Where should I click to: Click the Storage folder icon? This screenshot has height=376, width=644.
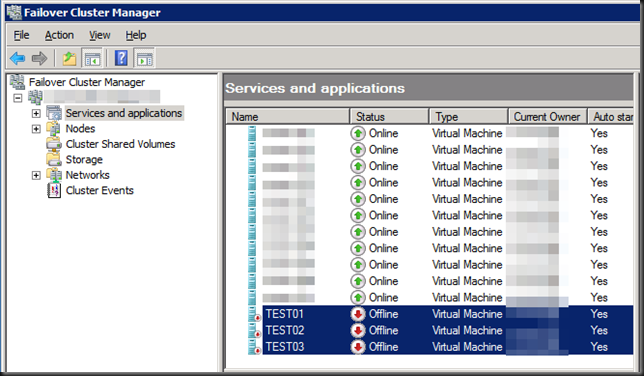(54, 159)
